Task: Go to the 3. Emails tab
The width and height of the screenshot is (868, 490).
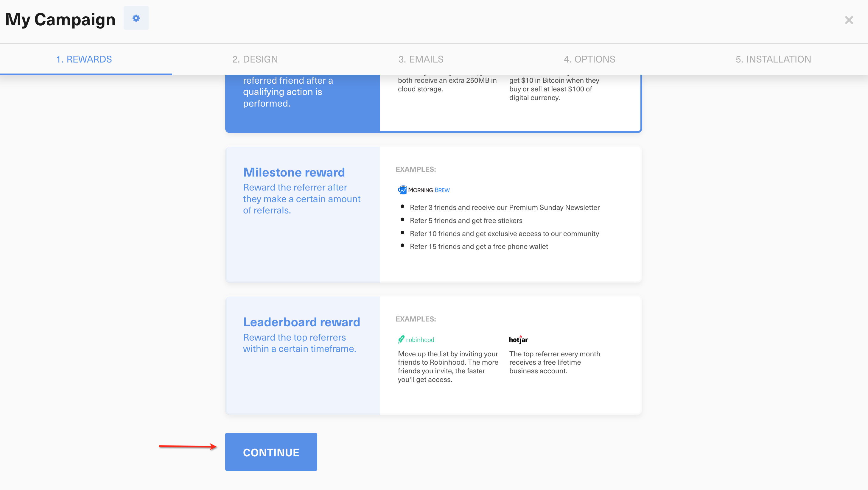Action: click(x=421, y=59)
